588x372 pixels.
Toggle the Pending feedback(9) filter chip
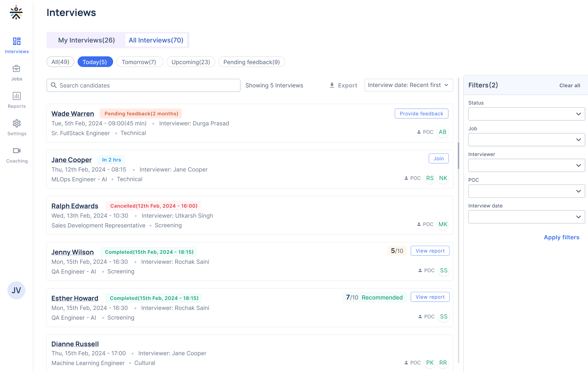[x=251, y=62]
